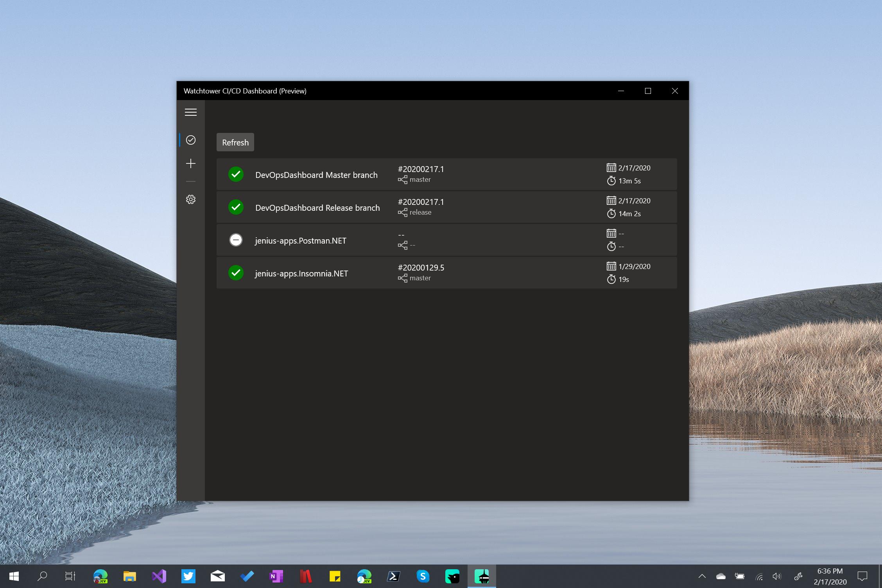
Task: Select DevOpsDashboard Release branch row name
Action: tap(317, 208)
